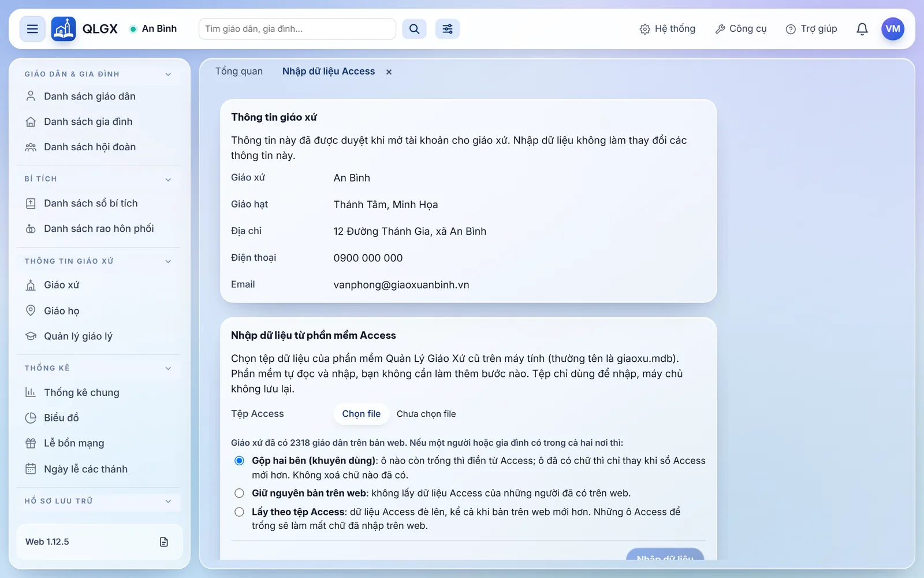The image size is (924, 578).
Task: Toggle the hamburger sidebar menu button
Action: pyautogui.click(x=32, y=29)
